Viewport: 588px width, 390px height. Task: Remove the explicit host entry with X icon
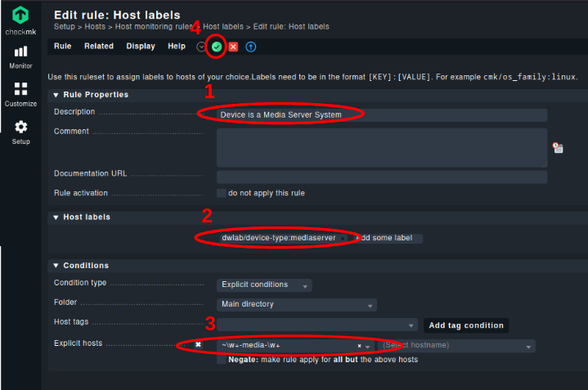[x=198, y=345]
